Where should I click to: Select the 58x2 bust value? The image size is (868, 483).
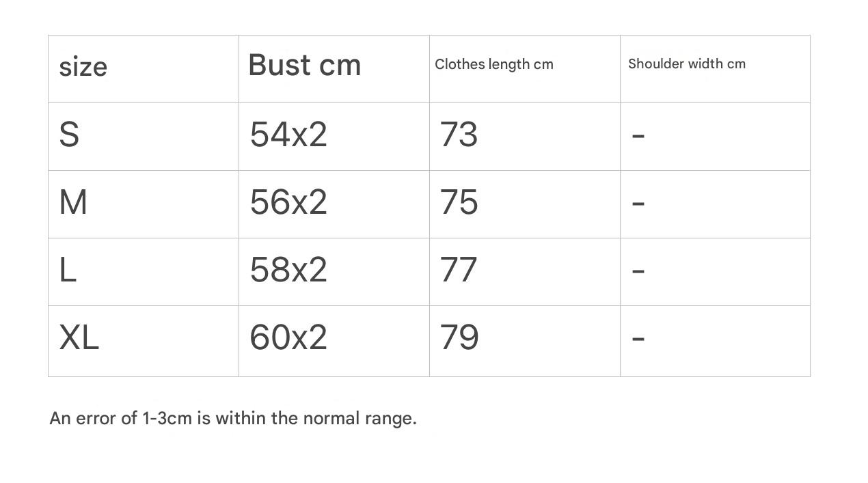click(x=288, y=270)
